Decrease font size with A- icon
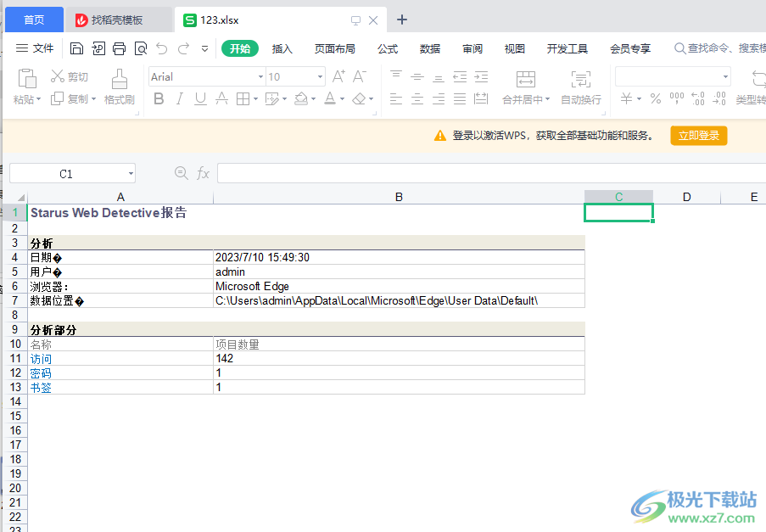This screenshot has width=766, height=532. 360,76
